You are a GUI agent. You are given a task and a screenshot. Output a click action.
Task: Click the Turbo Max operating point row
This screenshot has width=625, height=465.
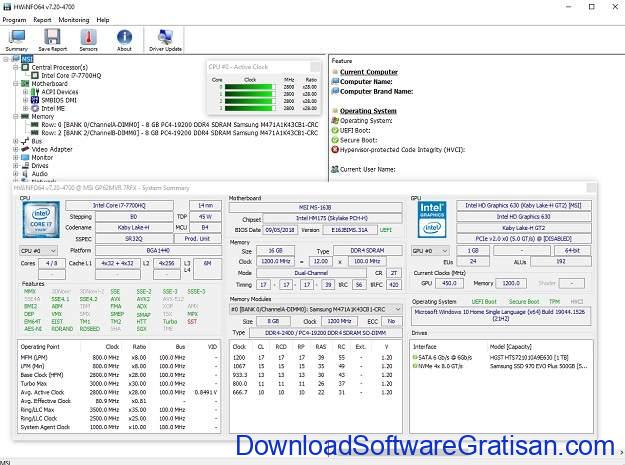pos(119,383)
